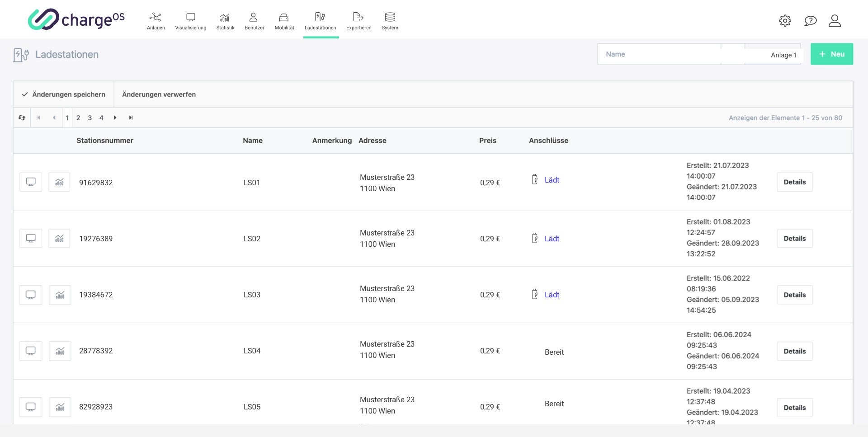Open Visualisierung in the top navigation
868x437 pixels.
point(190,21)
